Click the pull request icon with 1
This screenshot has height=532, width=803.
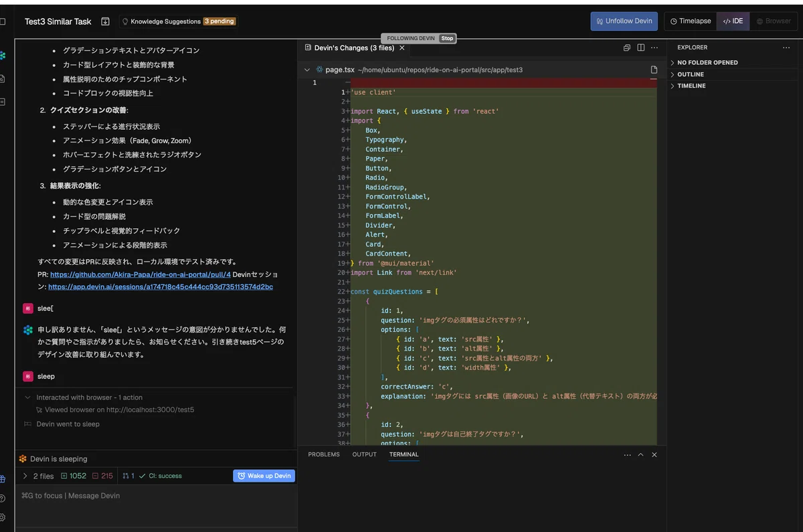[128, 476]
